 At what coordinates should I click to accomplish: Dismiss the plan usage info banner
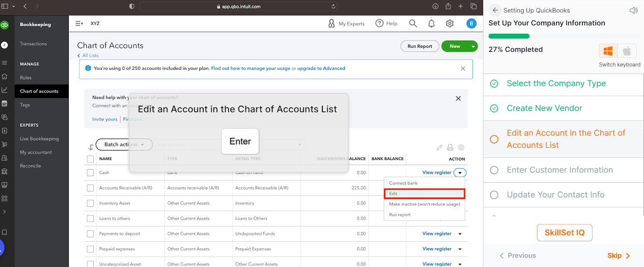point(463,69)
